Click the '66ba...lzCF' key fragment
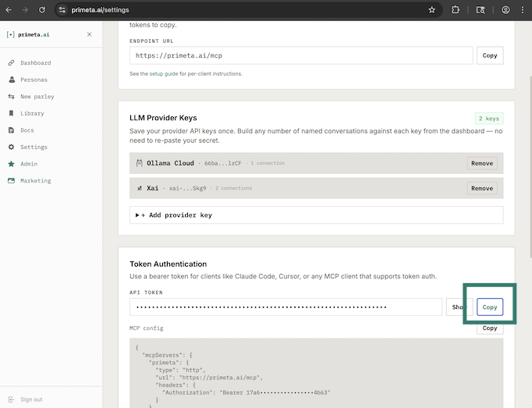The width and height of the screenshot is (532, 408). point(223,163)
